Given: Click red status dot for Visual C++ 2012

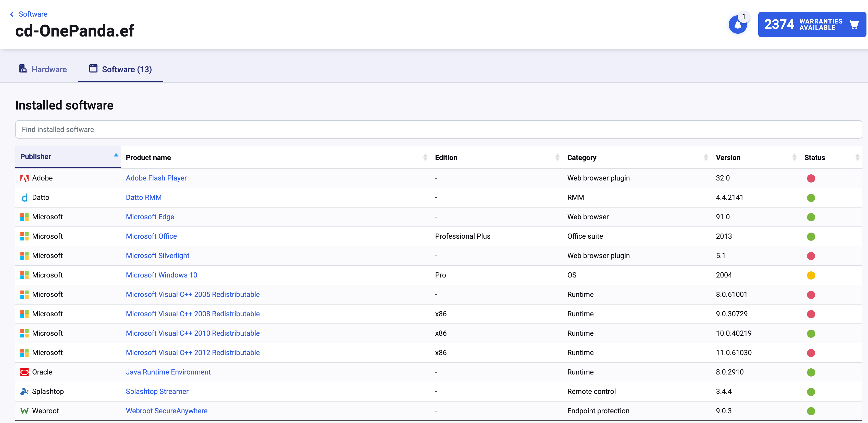Looking at the screenshot, I should tap(811, 353).
